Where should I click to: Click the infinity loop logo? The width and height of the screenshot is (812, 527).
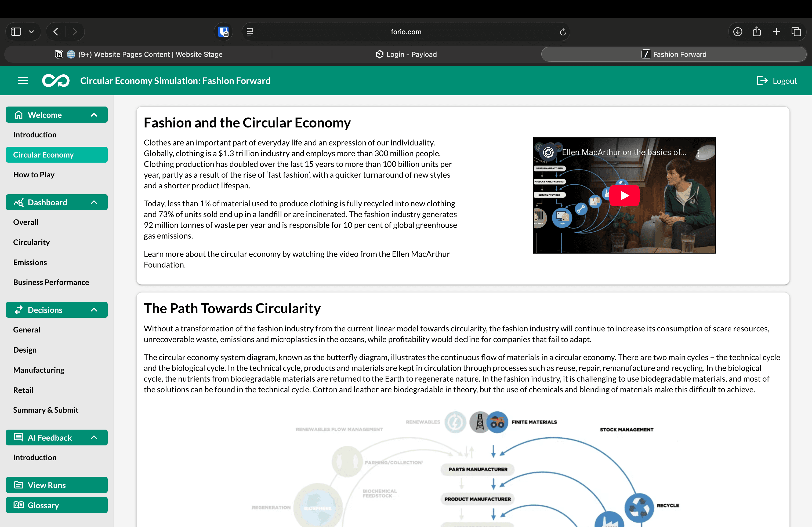coord(56,81)
